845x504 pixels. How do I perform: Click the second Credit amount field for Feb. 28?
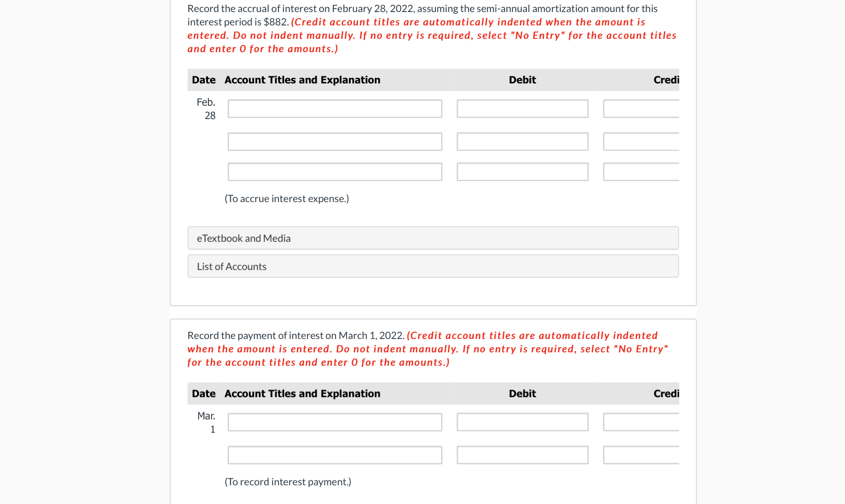coord(640,141)
